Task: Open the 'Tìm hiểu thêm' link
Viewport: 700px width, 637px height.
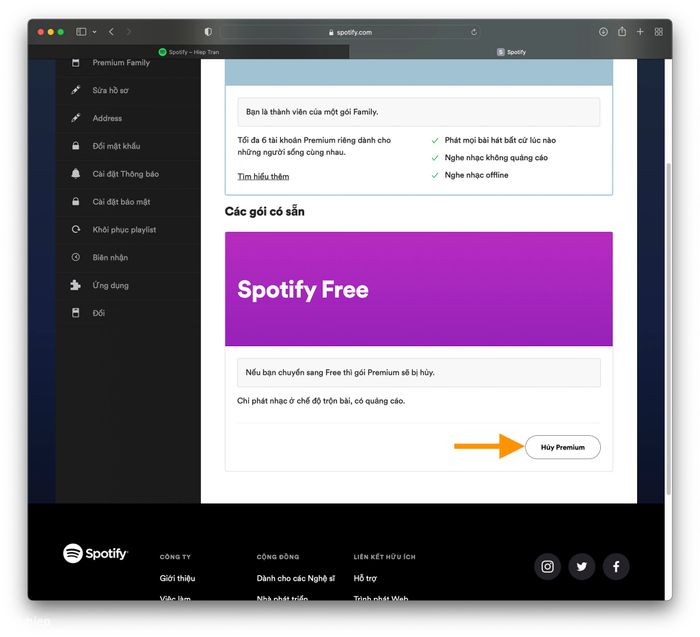Action: 263,176
